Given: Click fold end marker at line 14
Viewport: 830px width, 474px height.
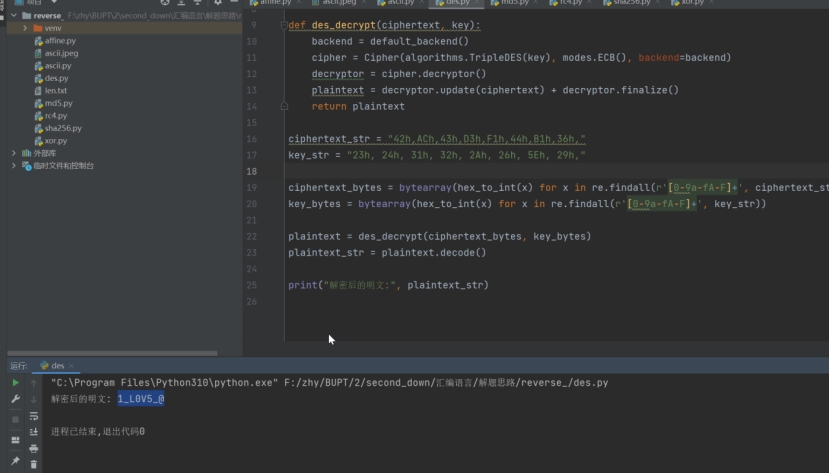Looking at the screenshot, I should 284,106.
